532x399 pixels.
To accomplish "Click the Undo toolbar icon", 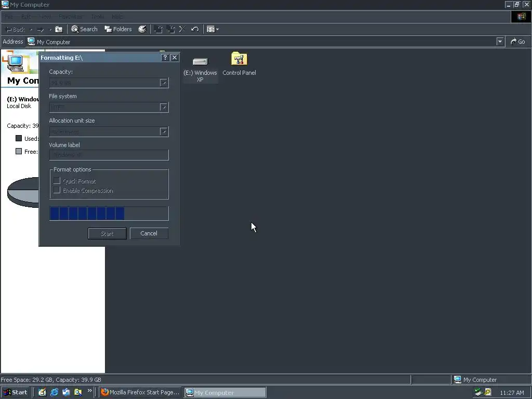I will [x=195, y=29].
